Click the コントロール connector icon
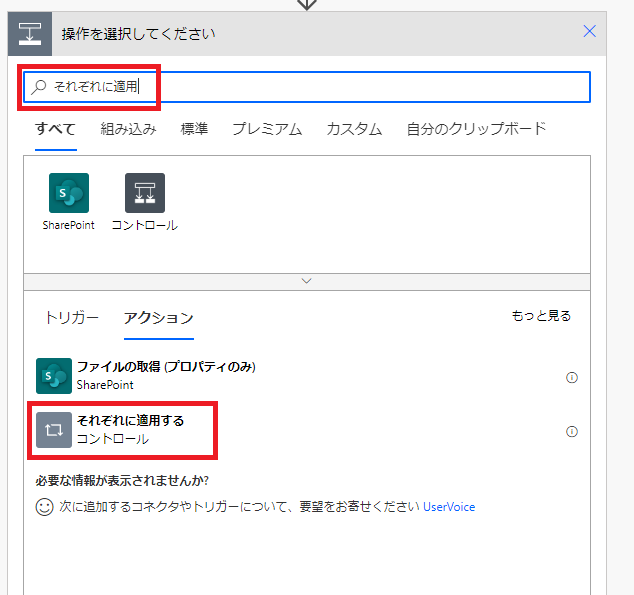 [x=145, y=193]
